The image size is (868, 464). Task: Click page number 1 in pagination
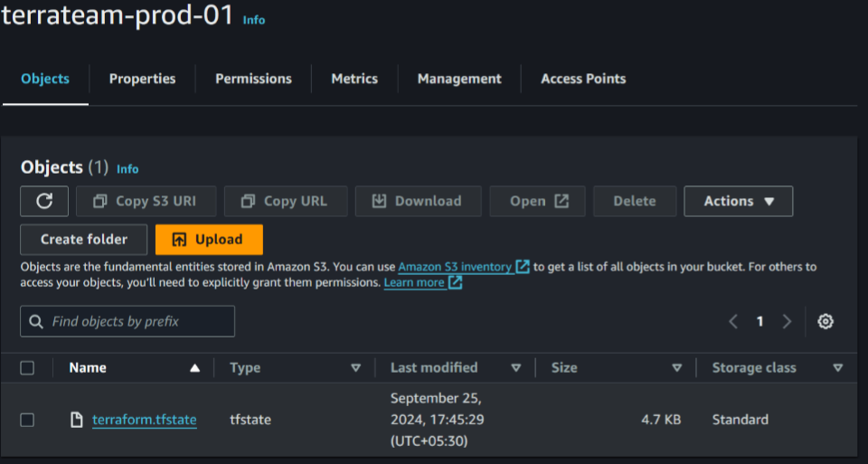pos(760,321)
